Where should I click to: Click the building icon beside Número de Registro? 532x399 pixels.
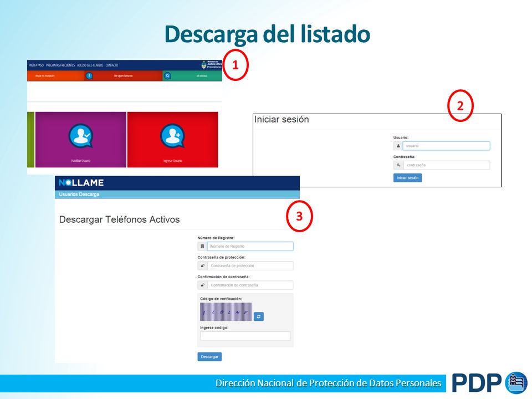[202, 246]
